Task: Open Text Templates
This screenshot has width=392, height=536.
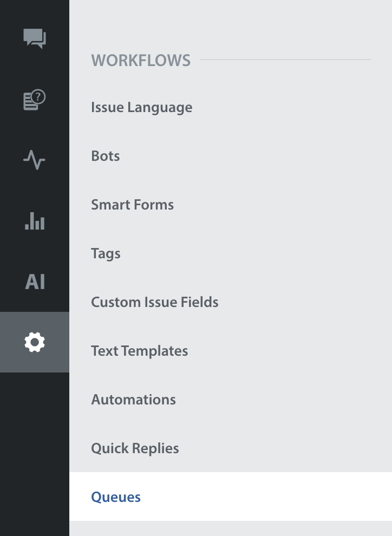Action: click(x=139, y=351)
